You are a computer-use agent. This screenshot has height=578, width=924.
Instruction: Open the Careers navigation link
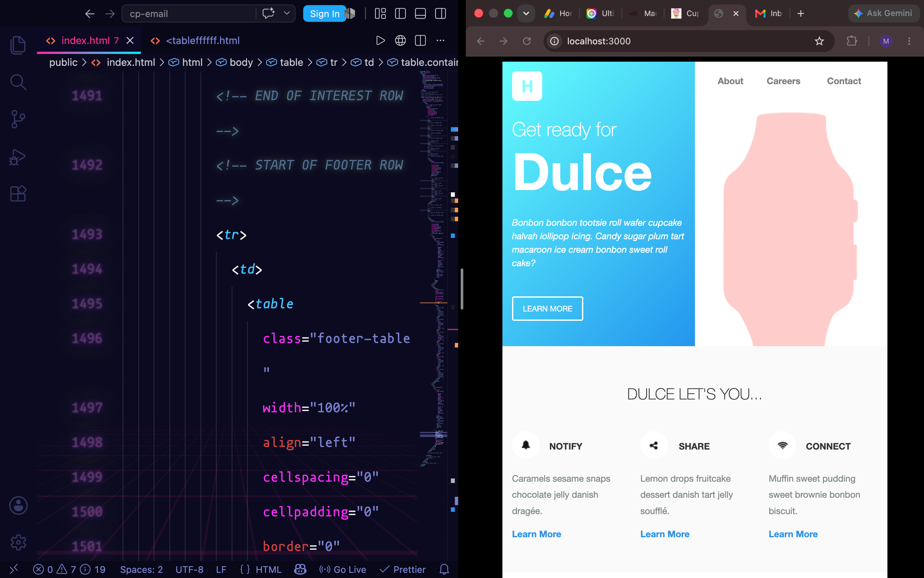(x=783, y=81)
